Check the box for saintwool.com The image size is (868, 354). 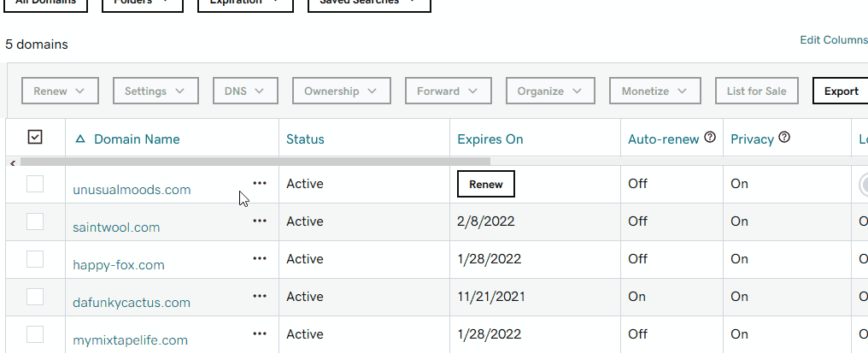tap(35, 221)
